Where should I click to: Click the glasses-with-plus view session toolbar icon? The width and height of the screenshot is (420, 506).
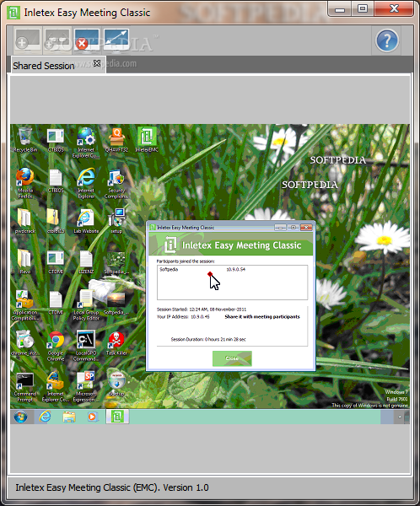tap(57, 40)
